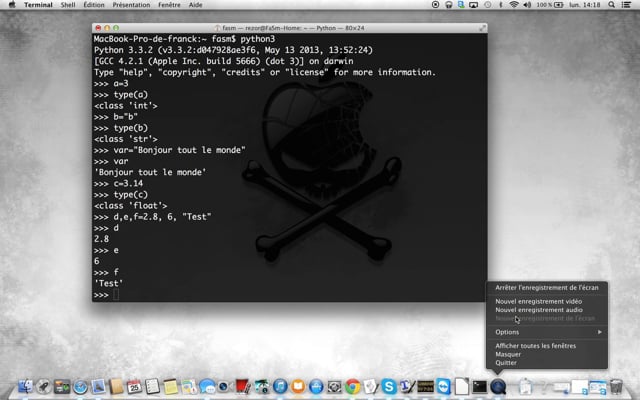Close the Terminal window with red button
640x400 pixels.
click(98, 28)
